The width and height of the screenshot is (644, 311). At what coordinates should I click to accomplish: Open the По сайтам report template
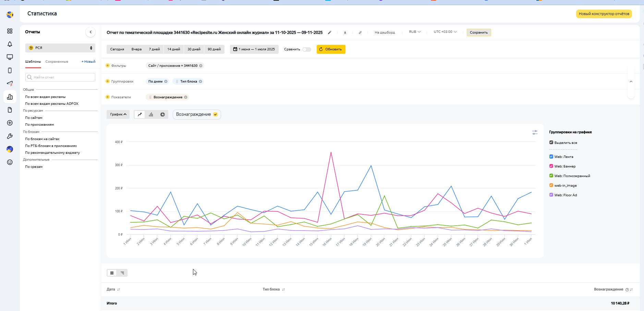point(34,117)
